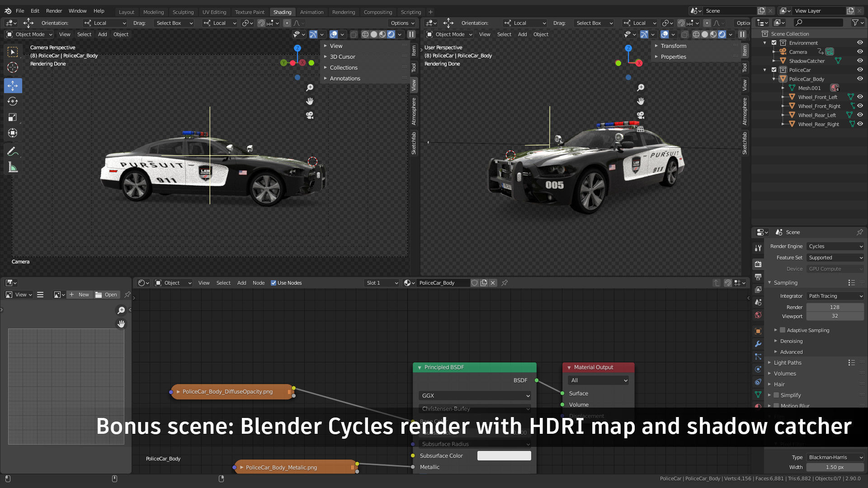Click Subsurface Color swatch in Principled BSDF
This screenshot has height=488, width=868.
[504, 456]
